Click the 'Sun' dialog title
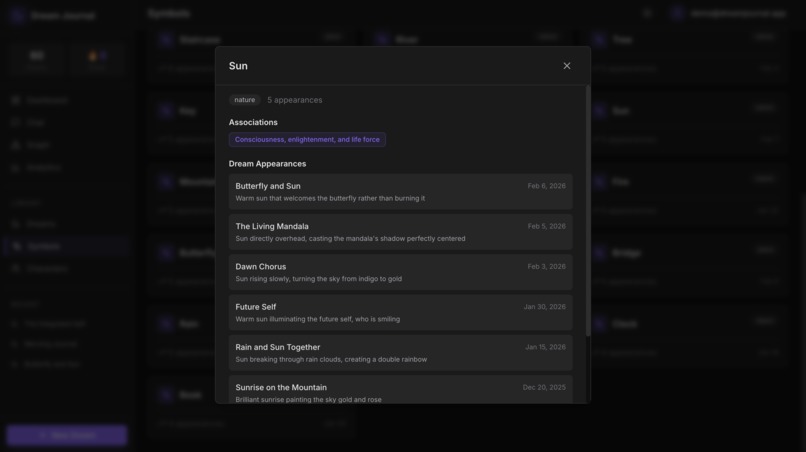The width and height of the screenshot is (806, 452). (x=238, y=66)
